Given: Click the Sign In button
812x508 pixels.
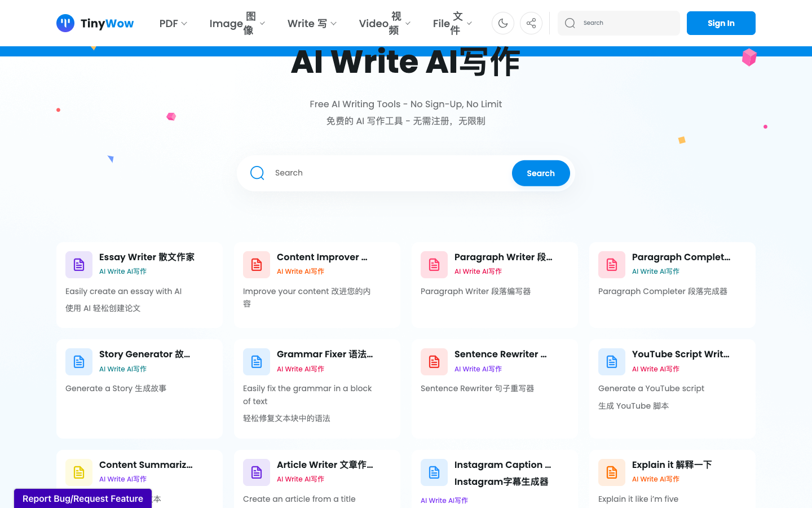Looking at the screenshot, I should [x=721, y=23].
